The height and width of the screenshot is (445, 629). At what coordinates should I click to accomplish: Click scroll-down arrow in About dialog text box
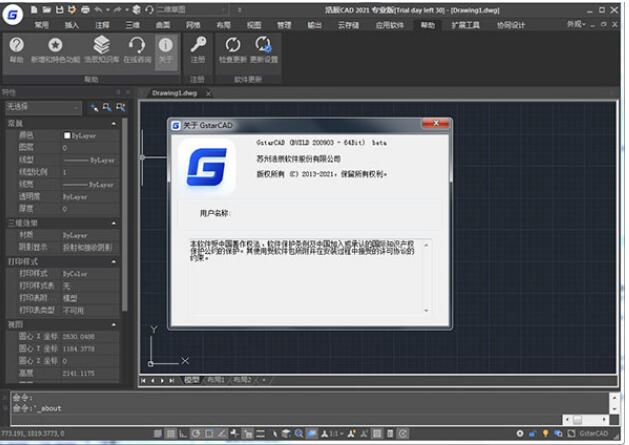pos(426,310)
